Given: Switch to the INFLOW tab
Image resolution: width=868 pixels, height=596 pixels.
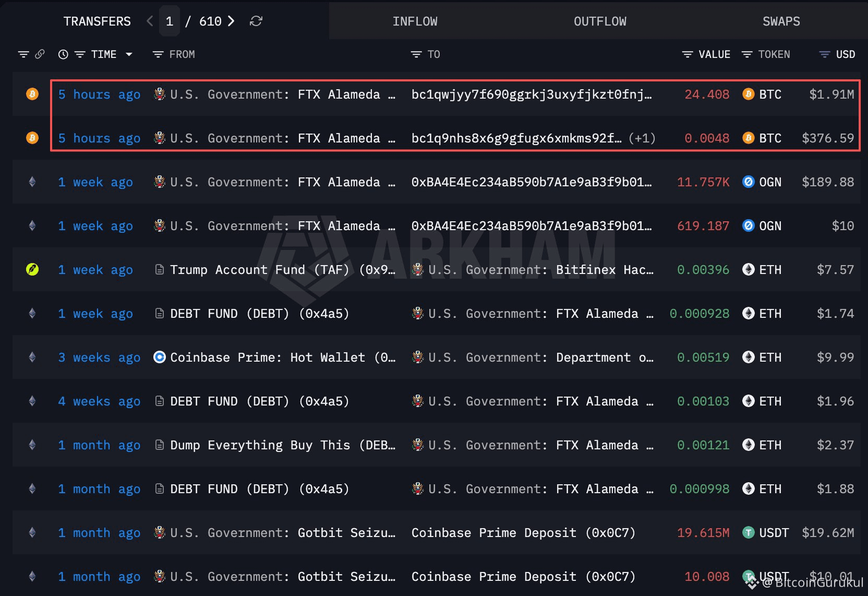Looking at the screenshot, I should click(x=415, y=21).
